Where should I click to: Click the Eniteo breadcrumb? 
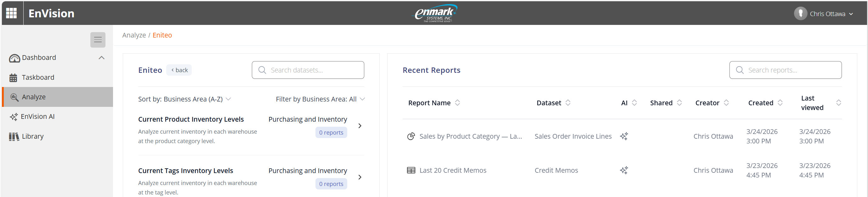tap(162, 35)
